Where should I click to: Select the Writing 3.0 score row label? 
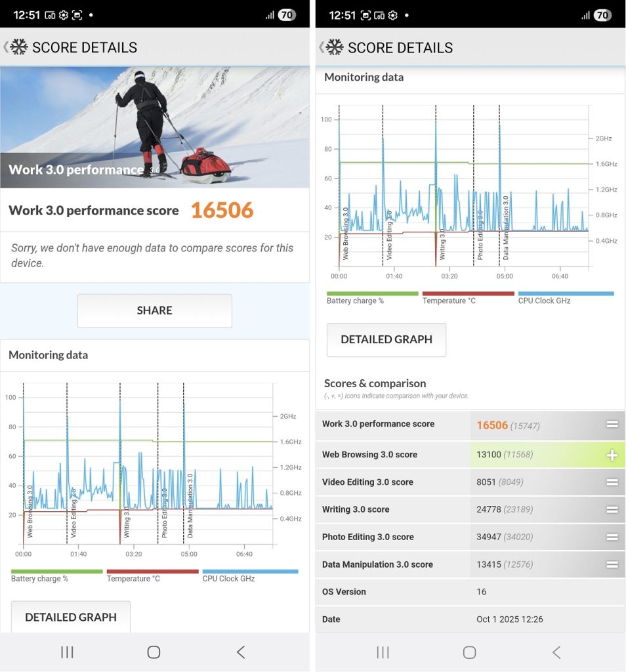coord(355,510)
